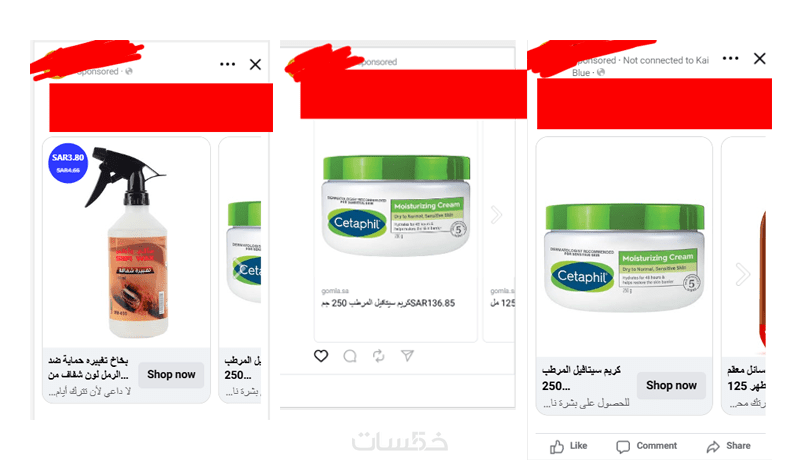The width and height of the screenshot is (800, 460).
Task: Click Shop now on spray bottle card
Action: (x=171, y=374)
